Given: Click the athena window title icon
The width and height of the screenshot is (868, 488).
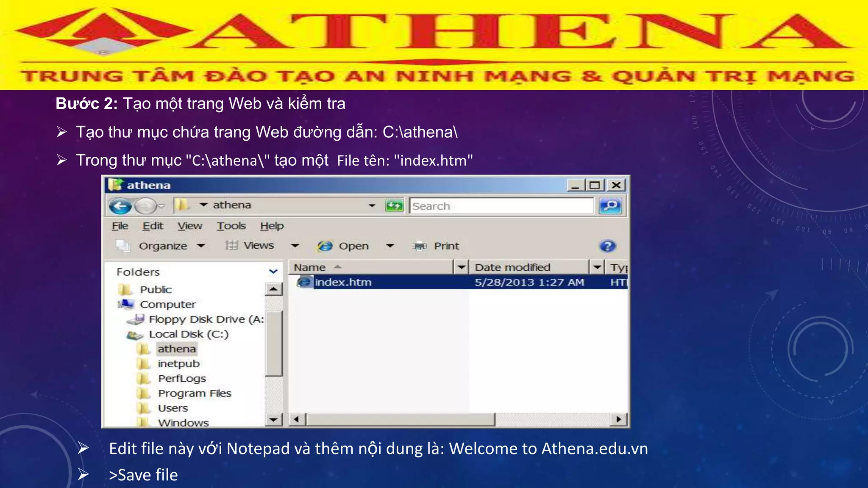Looking at the screenshot, I should pos(115,185).
